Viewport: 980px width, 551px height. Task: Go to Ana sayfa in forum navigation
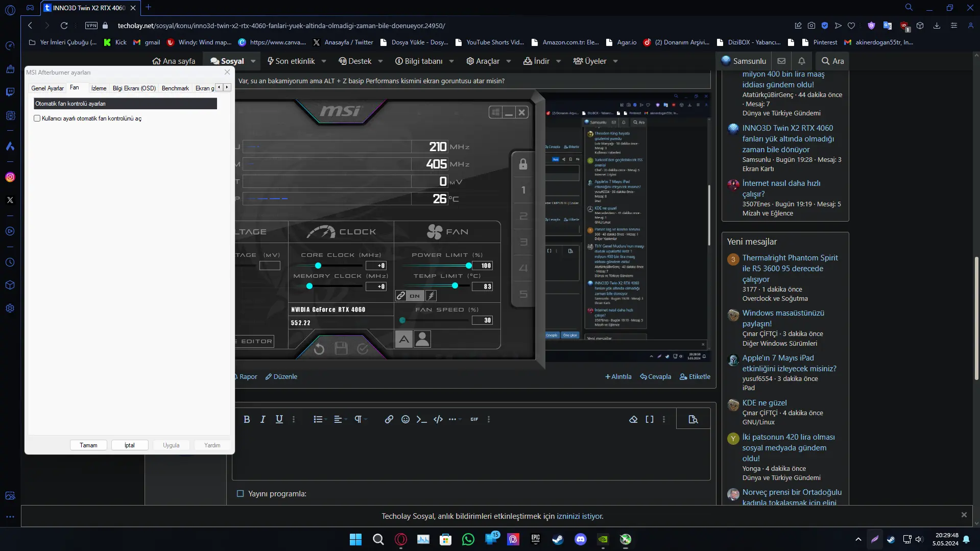pyautogui.click(x=174, y=61)
